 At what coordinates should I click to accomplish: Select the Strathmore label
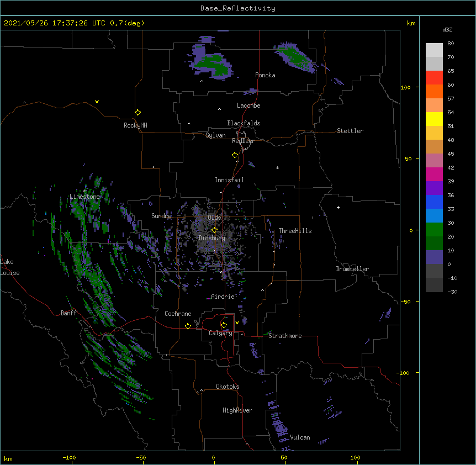click(285, 336)
